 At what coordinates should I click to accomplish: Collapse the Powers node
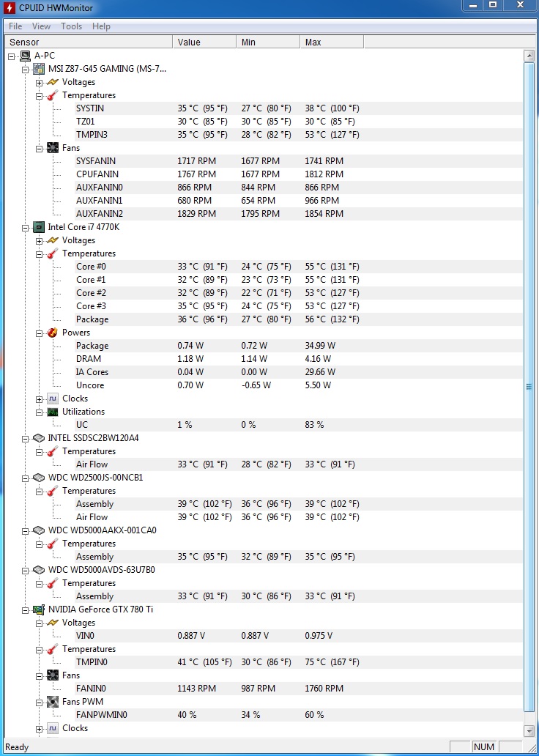[x=39, y=333]
